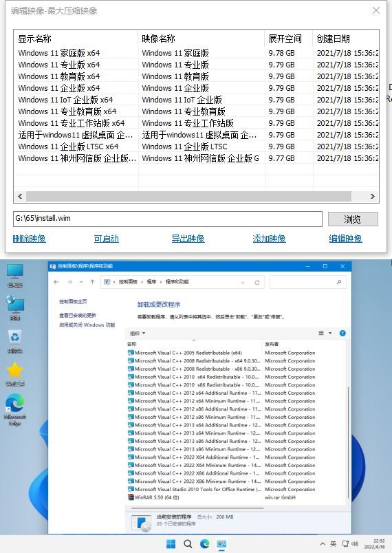Click the 控制面板 breadcrumb segment
Screen dimensions: 392x553
(128, 282)
